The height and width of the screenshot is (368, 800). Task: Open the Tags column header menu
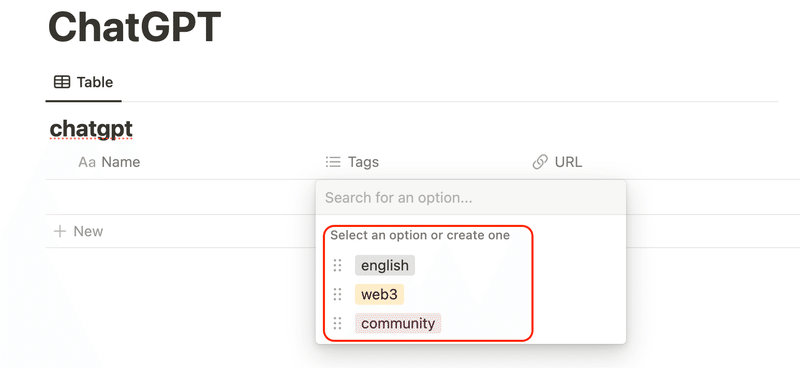[420, 162]
